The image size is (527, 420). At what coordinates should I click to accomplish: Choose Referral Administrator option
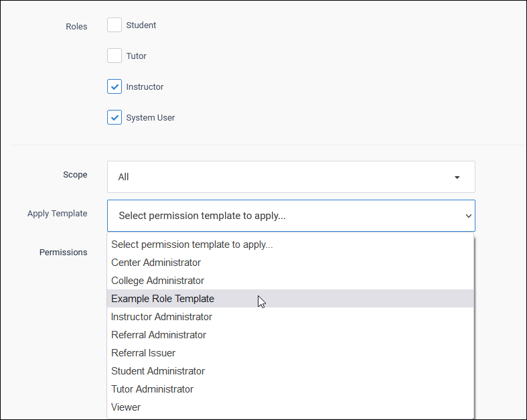click(159, 335)
